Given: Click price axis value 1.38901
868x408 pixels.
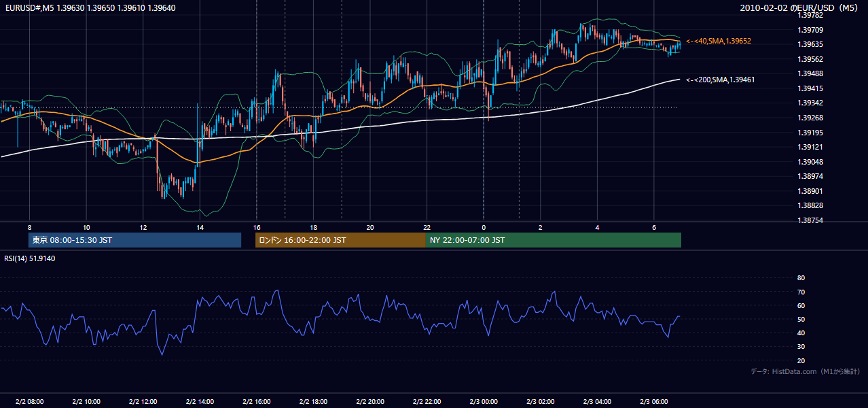Looking at the screenshot, I should pyautogui.click(x=810, y=191).
